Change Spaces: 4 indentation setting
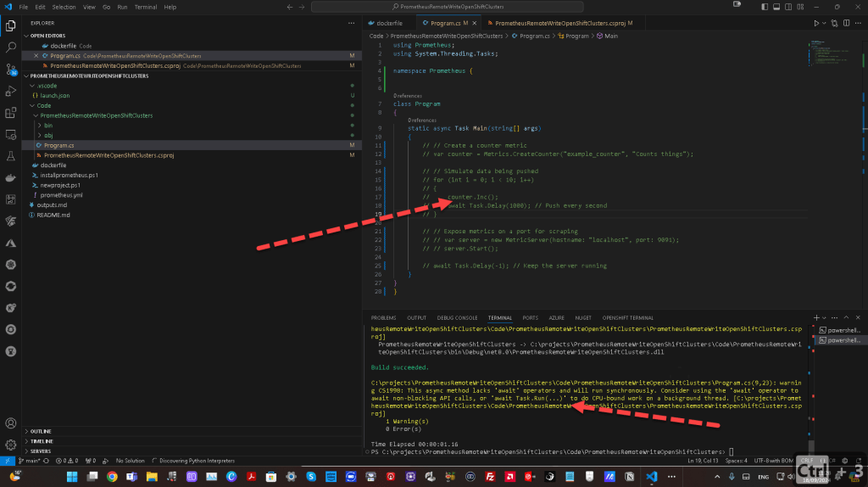The width and height of the screenshot is (868, 487). coord(736,461)
